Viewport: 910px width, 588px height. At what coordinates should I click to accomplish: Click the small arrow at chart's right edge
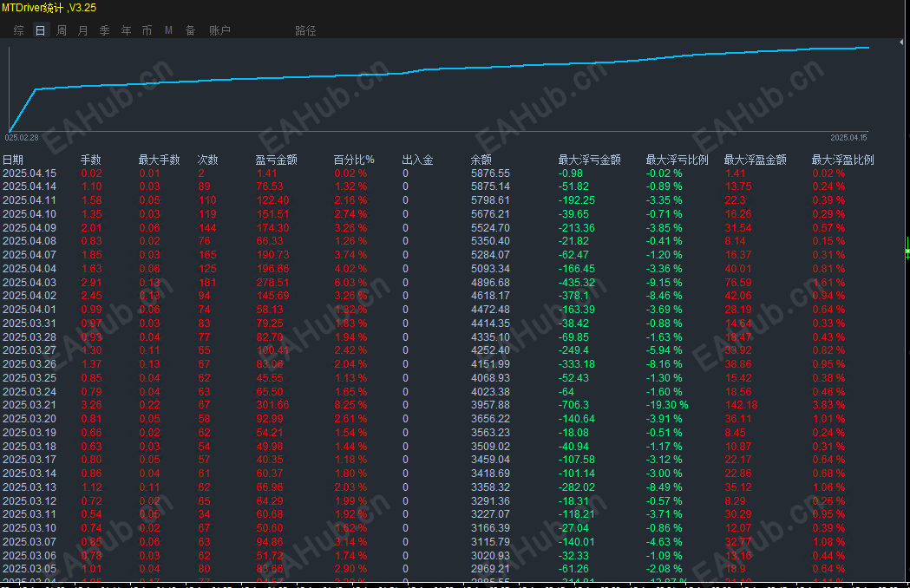901,42
